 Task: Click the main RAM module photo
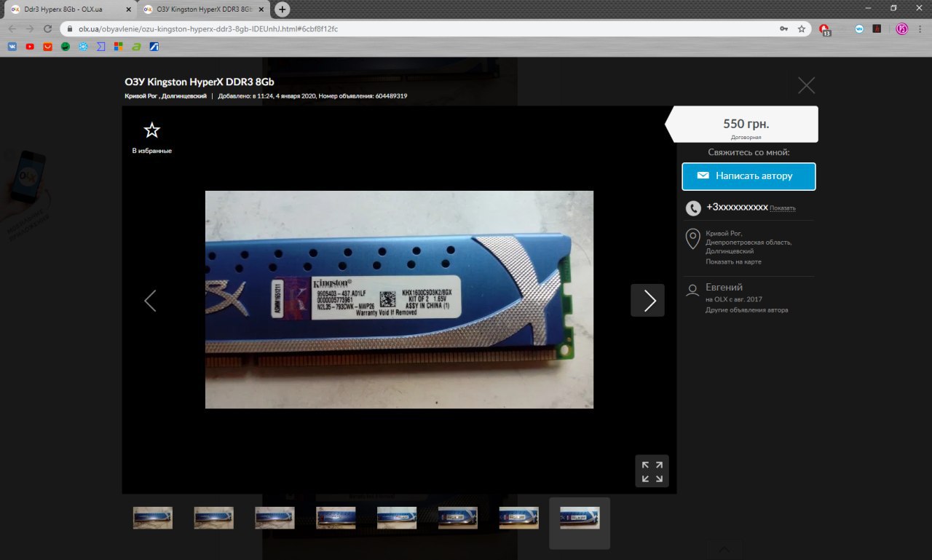click(x=399, y=299)
